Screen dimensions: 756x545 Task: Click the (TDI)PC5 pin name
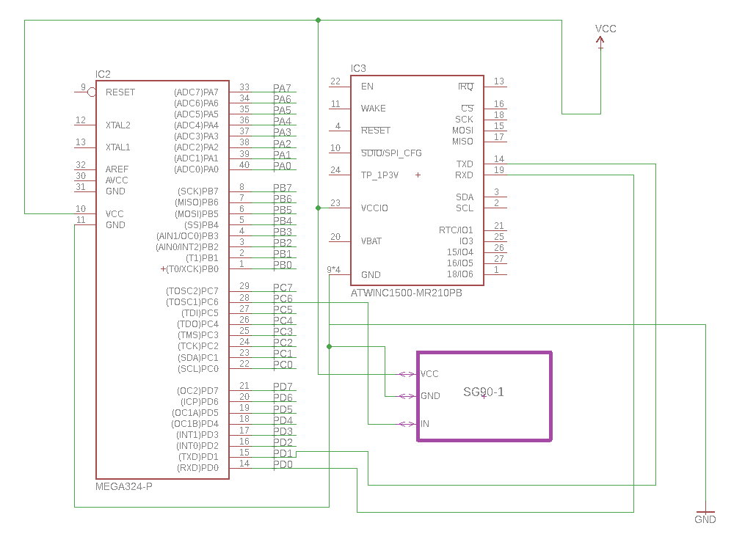(x=200, y=313)
